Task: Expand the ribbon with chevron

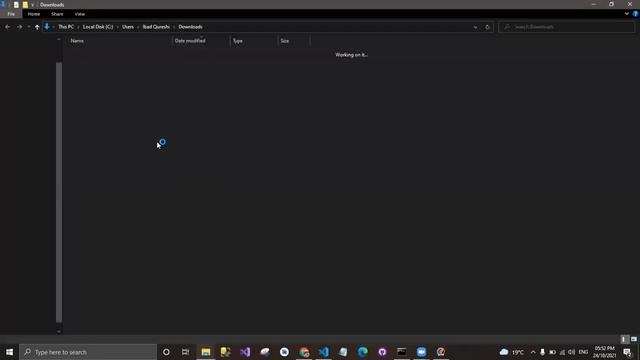Action: click(627, 14)
